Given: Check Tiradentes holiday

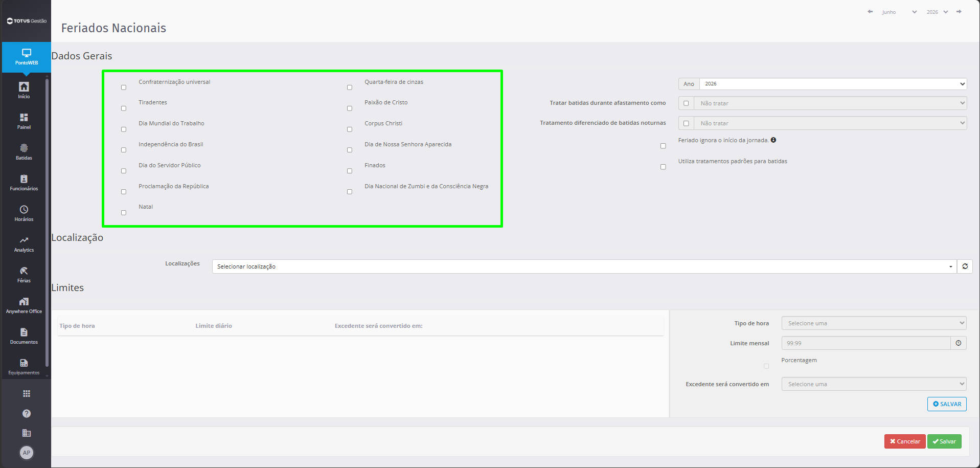Looking at the screenshot, I should click(124, 108).
